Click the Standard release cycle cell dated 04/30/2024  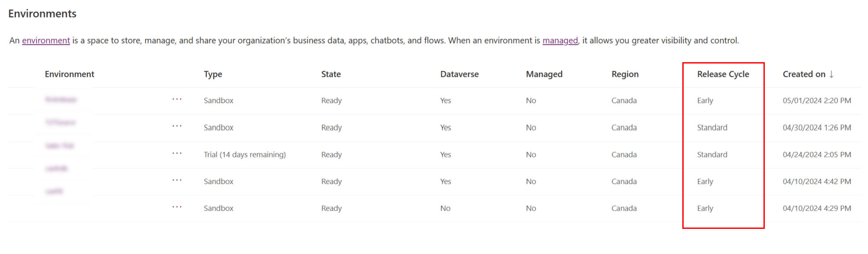point(712,127)
